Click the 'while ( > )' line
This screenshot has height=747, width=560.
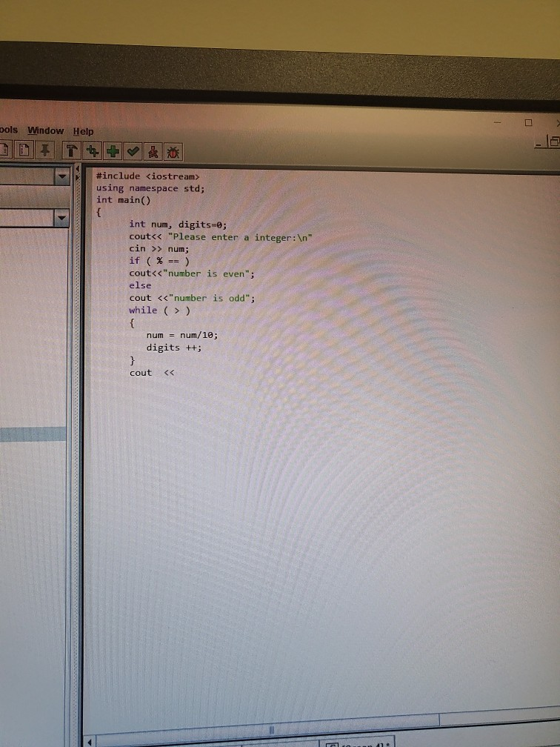159,311
